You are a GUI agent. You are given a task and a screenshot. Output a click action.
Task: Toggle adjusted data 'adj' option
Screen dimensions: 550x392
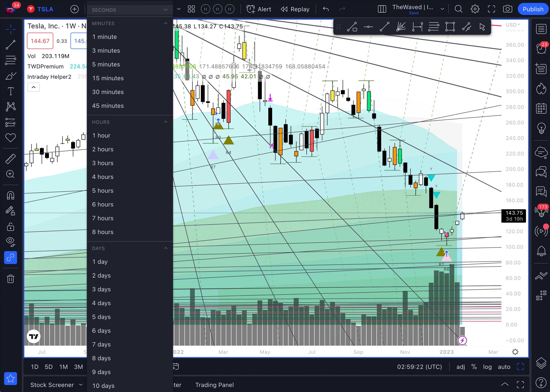click(460, 367)
